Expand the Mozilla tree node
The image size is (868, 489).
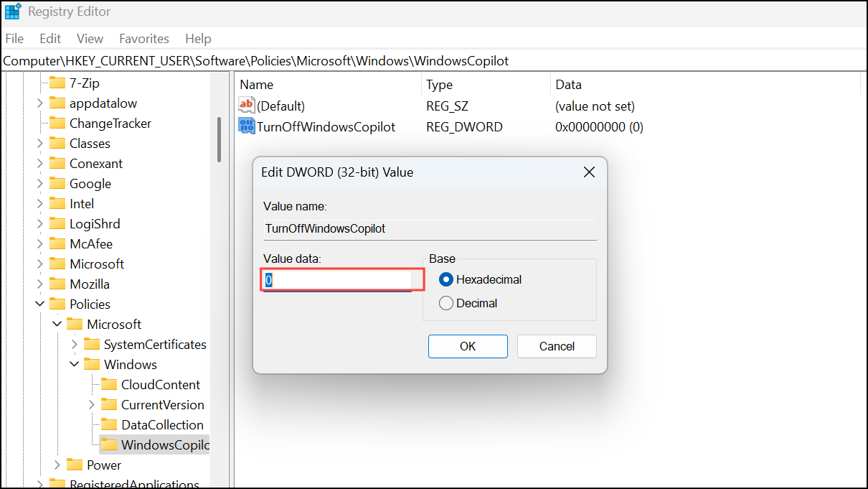click(x=40, y=284)
